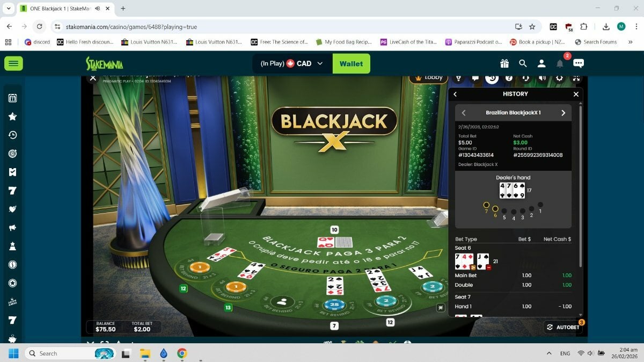Open site search magnifier icon
Screen dimensions: 644x362
coord(523,63)
